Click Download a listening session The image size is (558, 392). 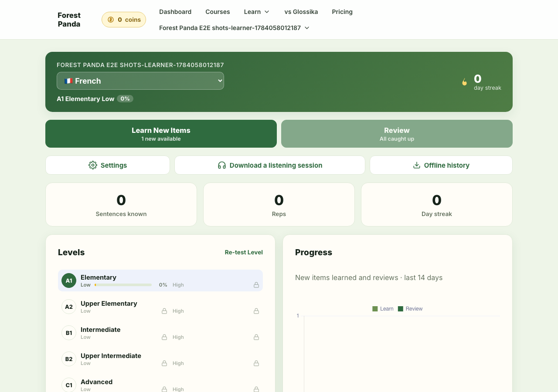tap(270, 165)
